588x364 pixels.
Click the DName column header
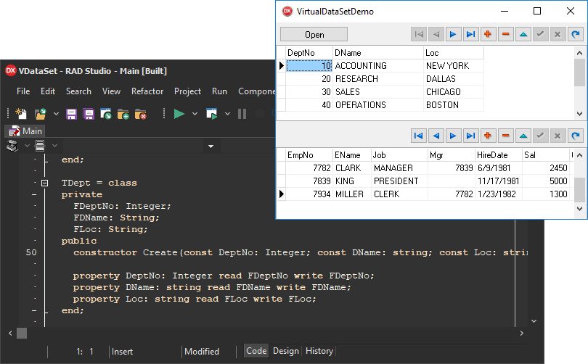click(377, 53)
